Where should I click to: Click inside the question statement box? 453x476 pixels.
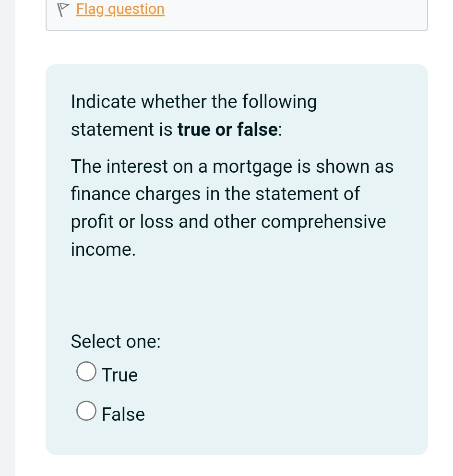[232, 206]
